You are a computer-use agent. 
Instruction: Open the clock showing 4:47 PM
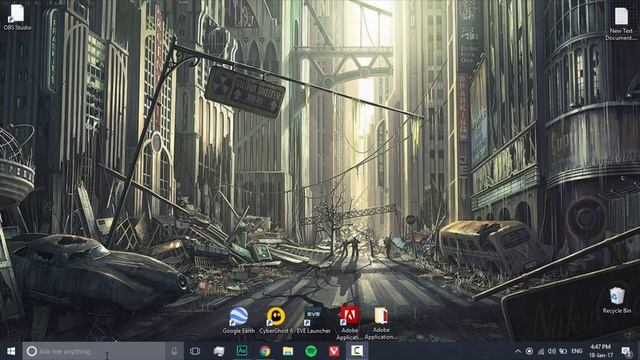(601, 351)
